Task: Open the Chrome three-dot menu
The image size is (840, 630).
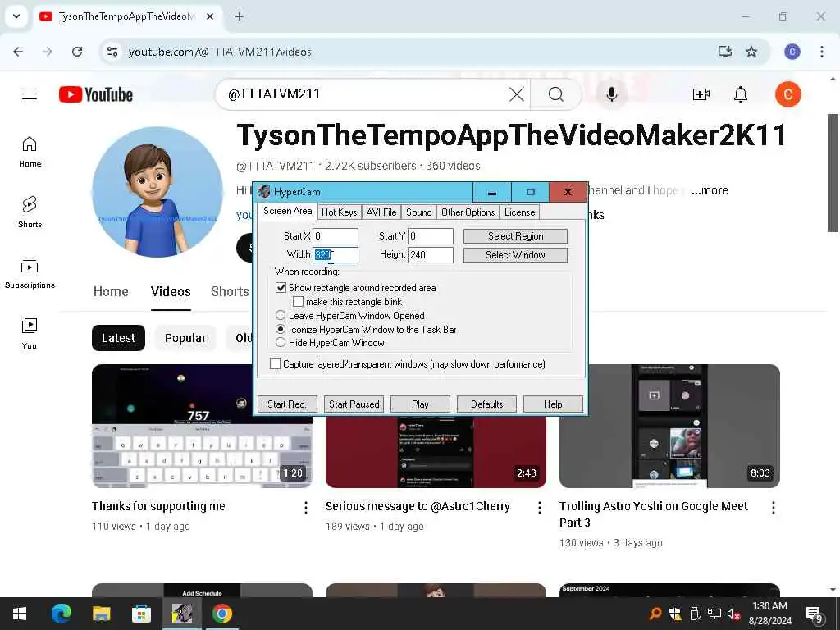Action: pos(821,52)
